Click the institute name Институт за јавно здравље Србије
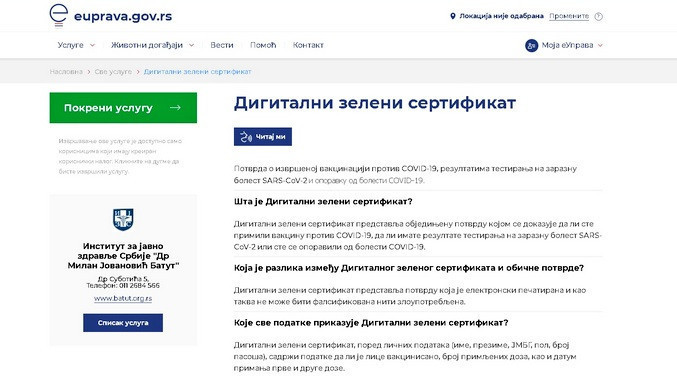677x381 pixels. (123, 256)
